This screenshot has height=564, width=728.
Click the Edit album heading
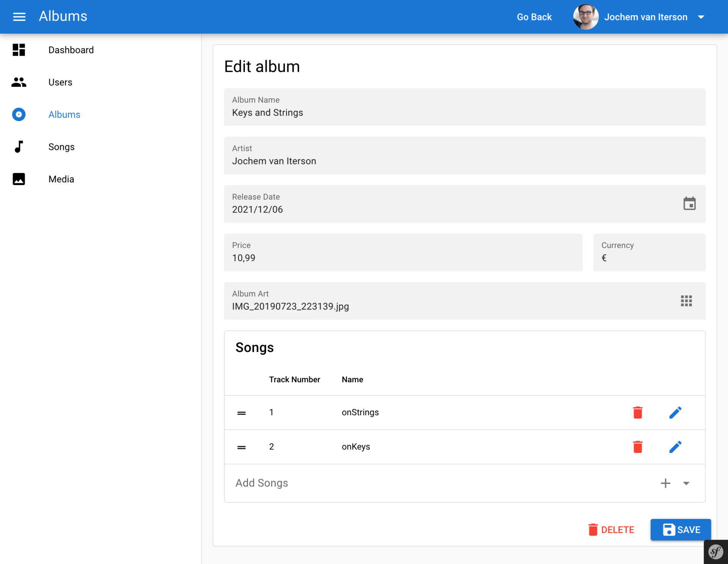[x=262, y=66]
